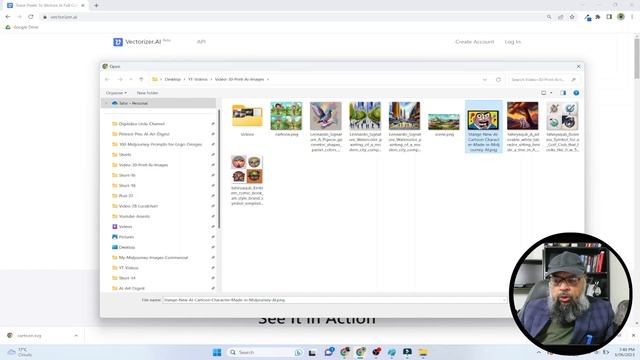Viewport: 640px width, 360px height.
Task: Click the taskbar Search box
Action: tap(265, 352)
